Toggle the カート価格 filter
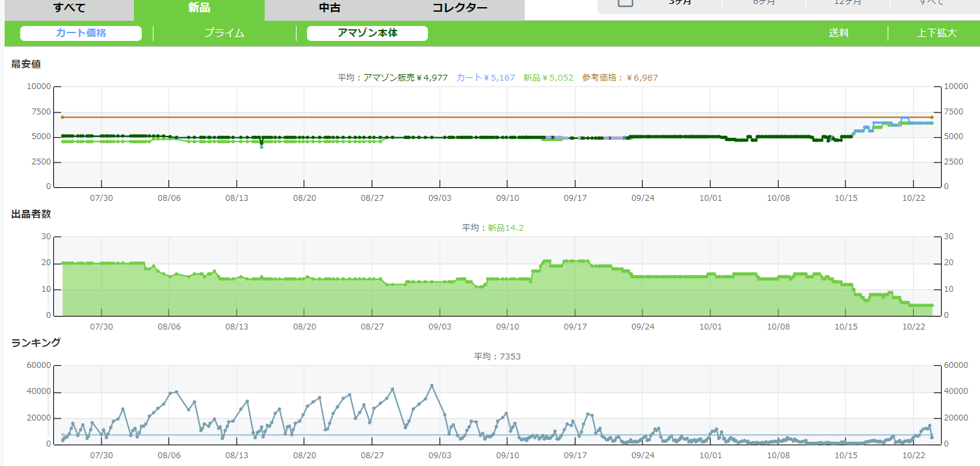Viewport: 980px width, 466px height. [x=81, y=33]
